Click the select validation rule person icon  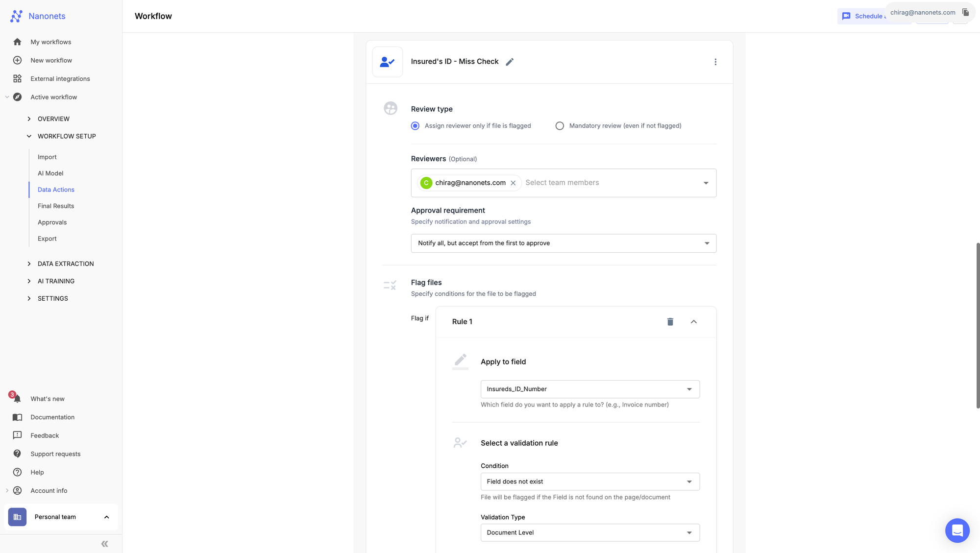point(461,443)
